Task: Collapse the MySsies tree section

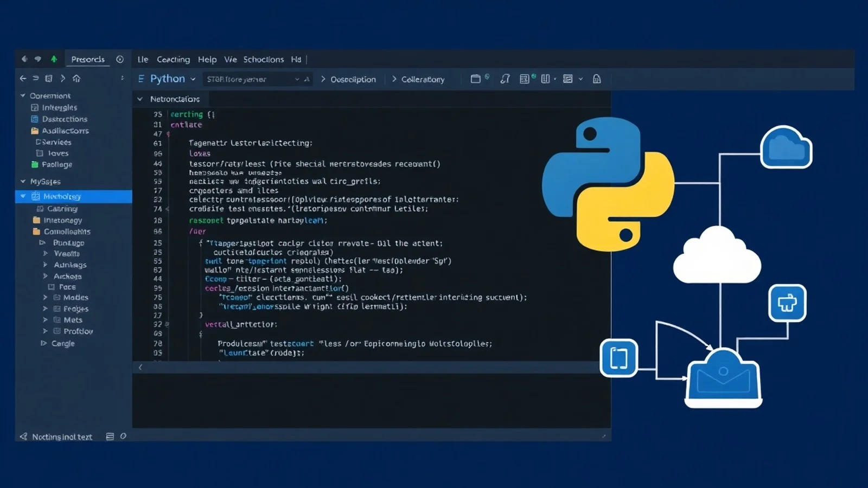Action: (23, 181)
